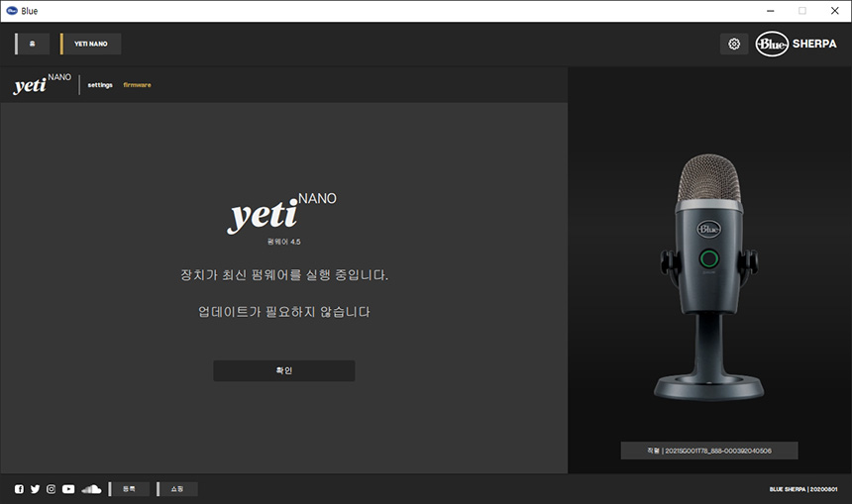Click the 등록 register button
This screenshot has height=504, width=852.
click(129, 489)
